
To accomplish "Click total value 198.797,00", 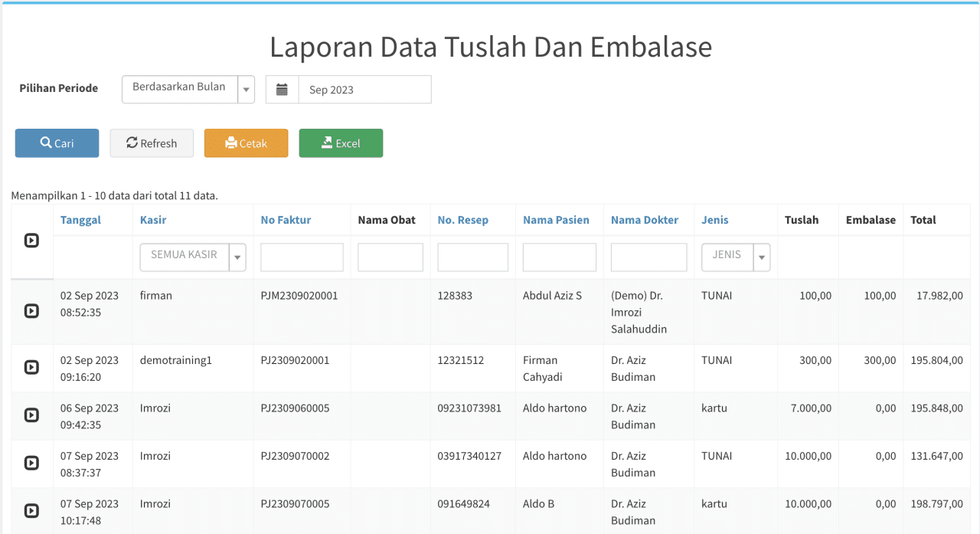I will [x=937, y=504].
